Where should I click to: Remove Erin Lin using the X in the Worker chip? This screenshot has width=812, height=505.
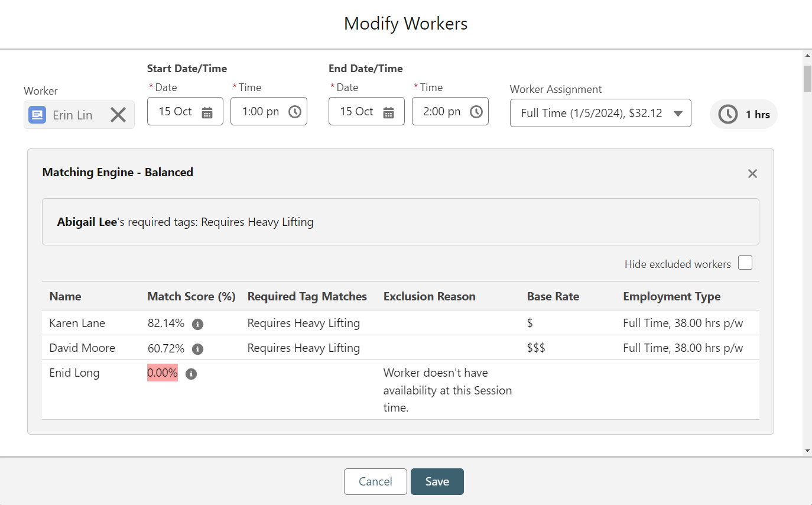[x=118, y=115]
